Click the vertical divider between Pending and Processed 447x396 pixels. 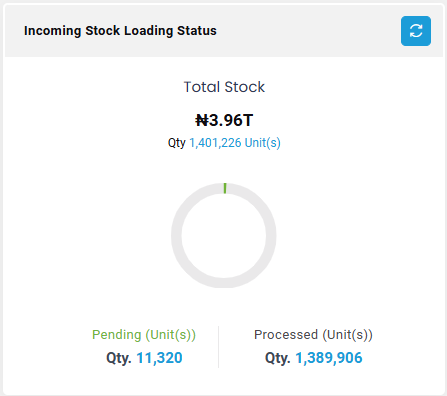point(219,347)
